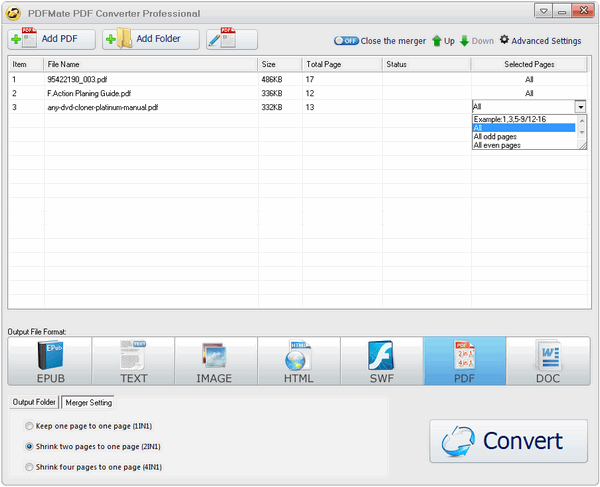Open Advanced Settings gear

coord(541,41)
